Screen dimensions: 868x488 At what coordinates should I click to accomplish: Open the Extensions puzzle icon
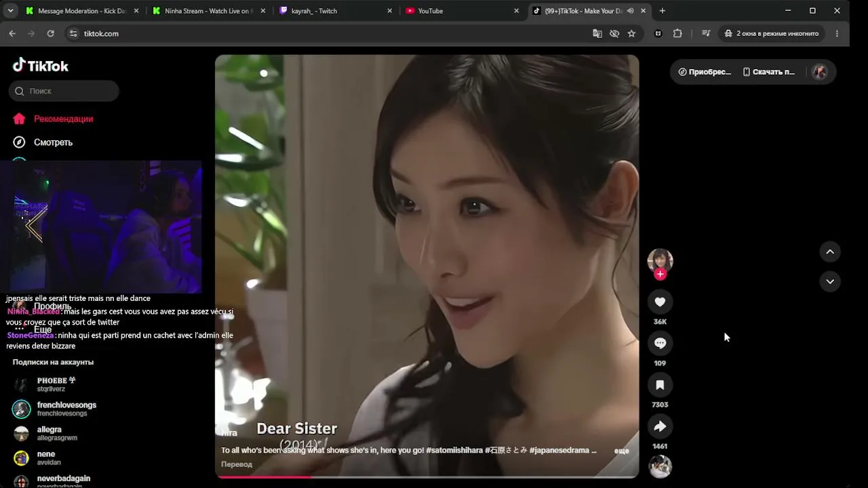coord(677,33)
